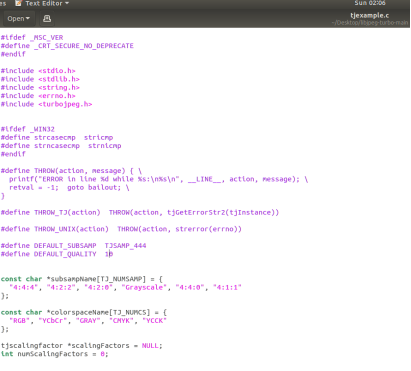The height and width of the screenshot is (371, 411).
Task: Place cursor on #include <errno.h> line
Action: point(38,96)
